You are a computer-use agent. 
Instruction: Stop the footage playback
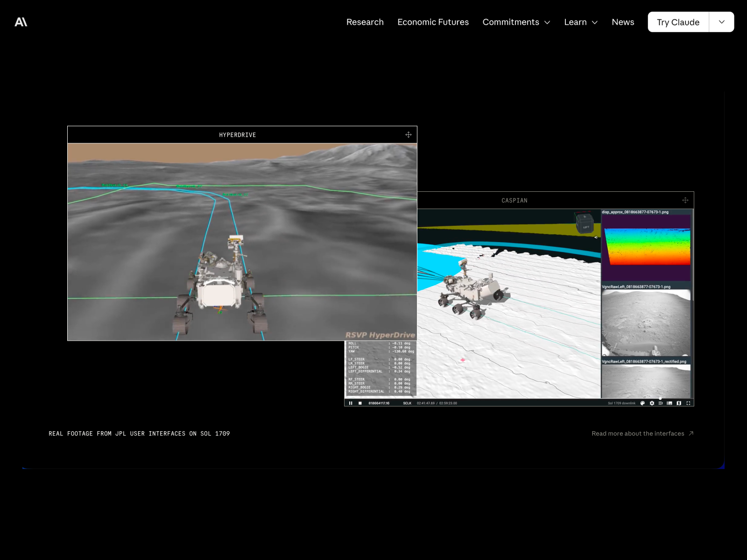pos(359,403)
